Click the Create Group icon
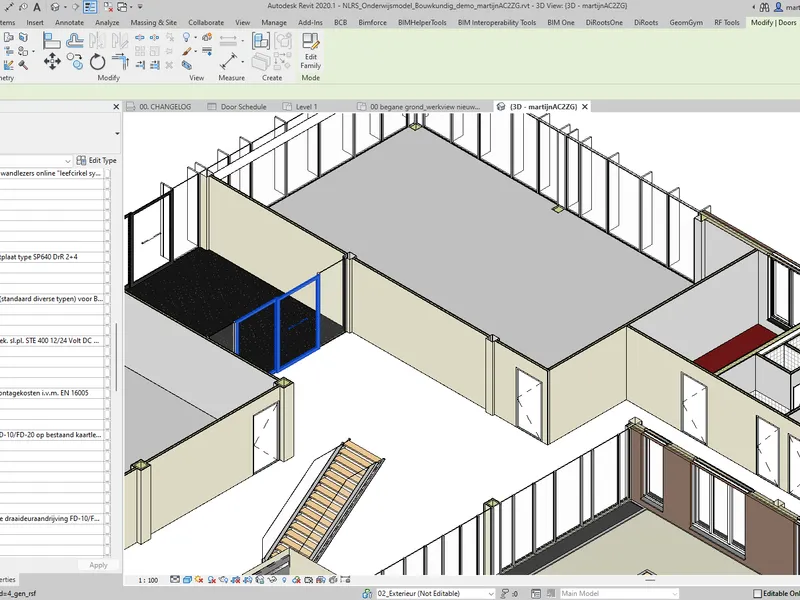 click(283, 40)
